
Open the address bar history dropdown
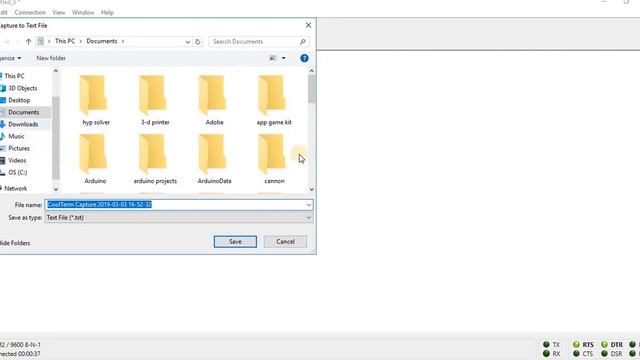[x=187, y=42]
